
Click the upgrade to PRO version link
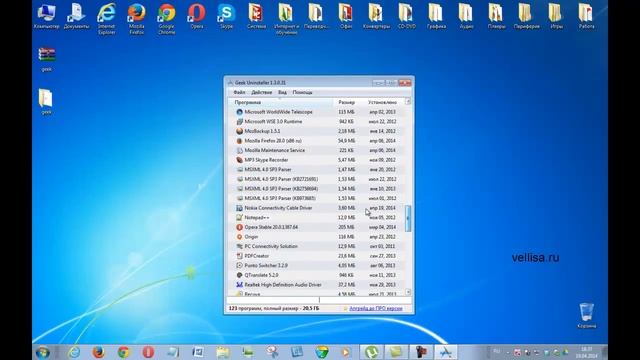[x=376, y=309]
